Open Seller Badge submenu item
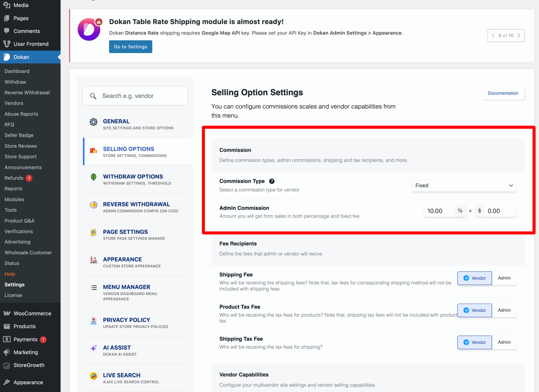This screenshot has width=539, height=392. tap(19, 135)
